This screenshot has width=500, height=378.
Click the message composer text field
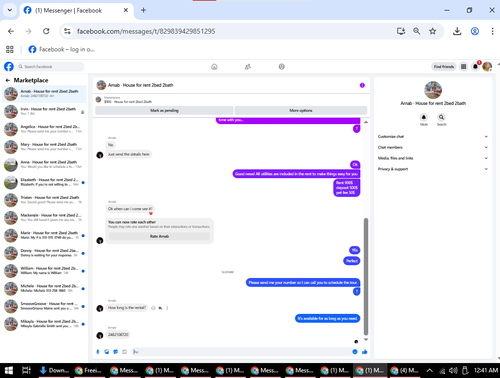tap(241, 352)
